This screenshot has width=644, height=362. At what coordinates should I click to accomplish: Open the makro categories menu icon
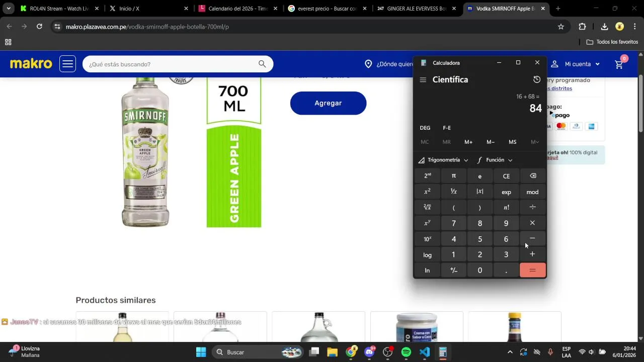click(x=67, y=64)
